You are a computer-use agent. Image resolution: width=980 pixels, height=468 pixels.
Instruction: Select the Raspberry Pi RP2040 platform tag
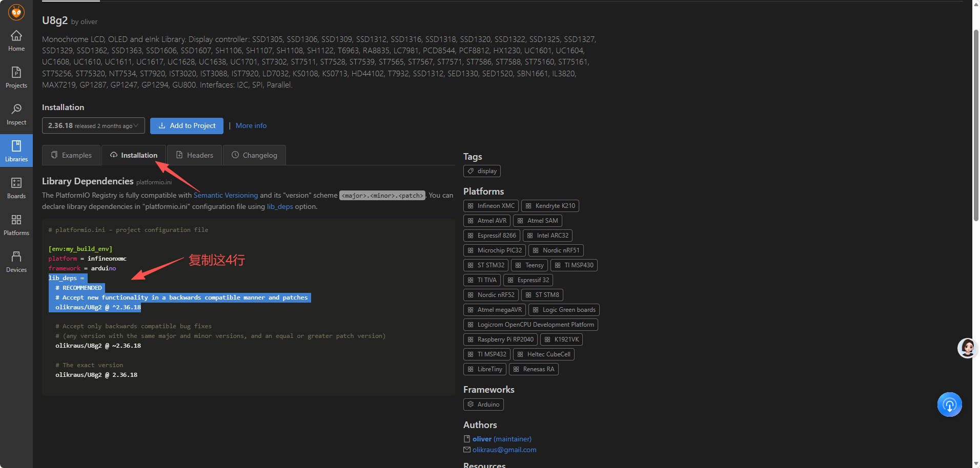click(500, 339)
